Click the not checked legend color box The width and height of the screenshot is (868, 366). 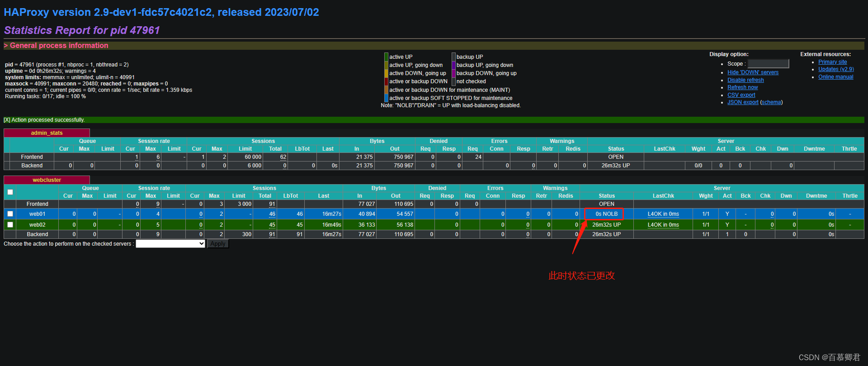tap(453, 81)
